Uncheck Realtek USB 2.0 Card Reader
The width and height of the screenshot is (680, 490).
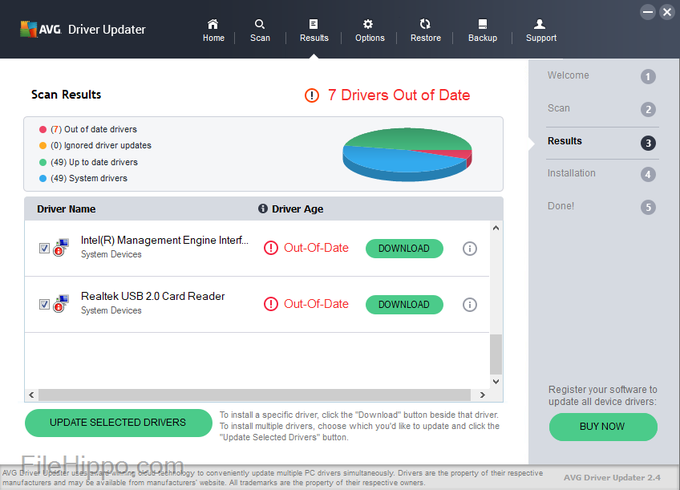45,304
